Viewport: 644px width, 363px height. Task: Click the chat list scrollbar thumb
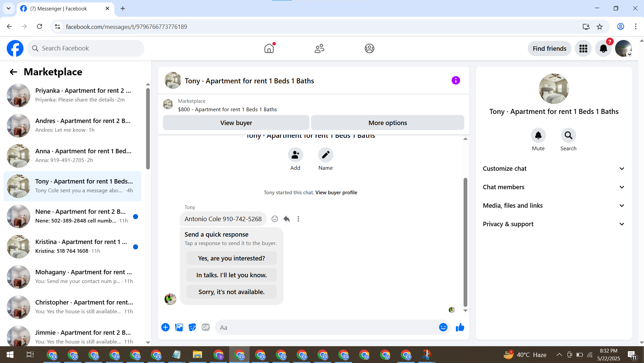[148, 128]
